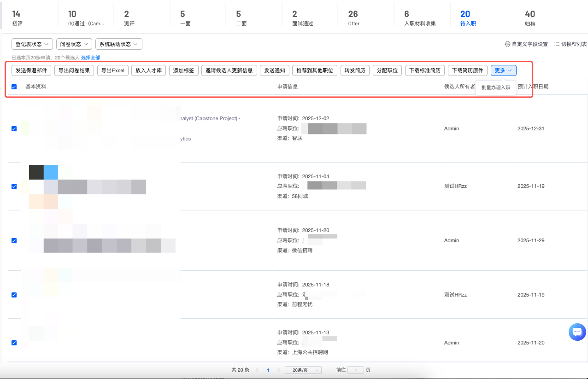This screenshot has height=379, width=588.
Task: Click the 放入人才库 button
Action: [149, 70]
